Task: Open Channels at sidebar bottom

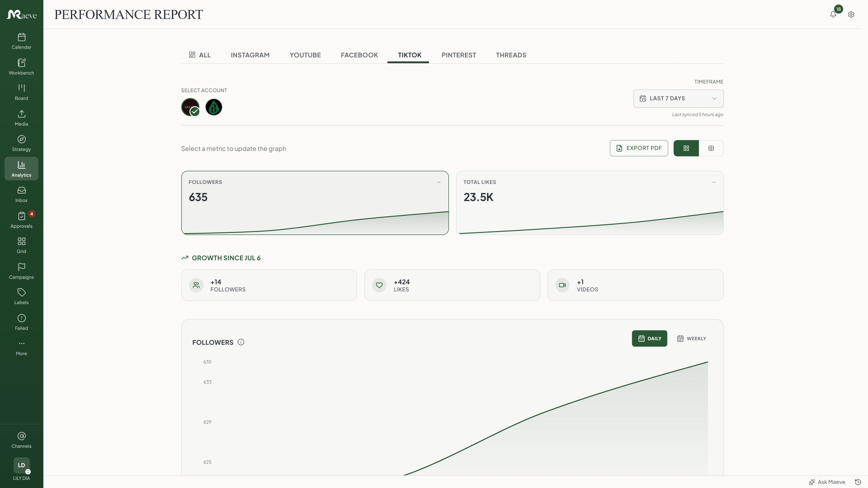Action: tap(21, 440)
